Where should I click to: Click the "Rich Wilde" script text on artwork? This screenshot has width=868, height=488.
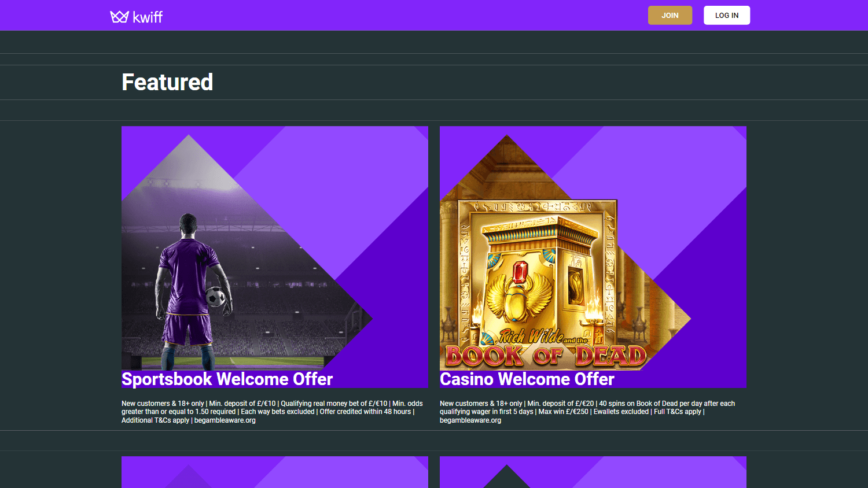click(x=531, y=335)
